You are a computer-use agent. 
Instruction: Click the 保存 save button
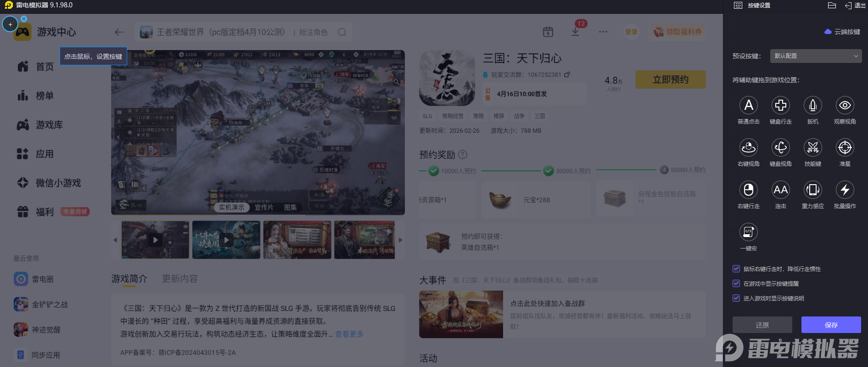coord(831,325)
